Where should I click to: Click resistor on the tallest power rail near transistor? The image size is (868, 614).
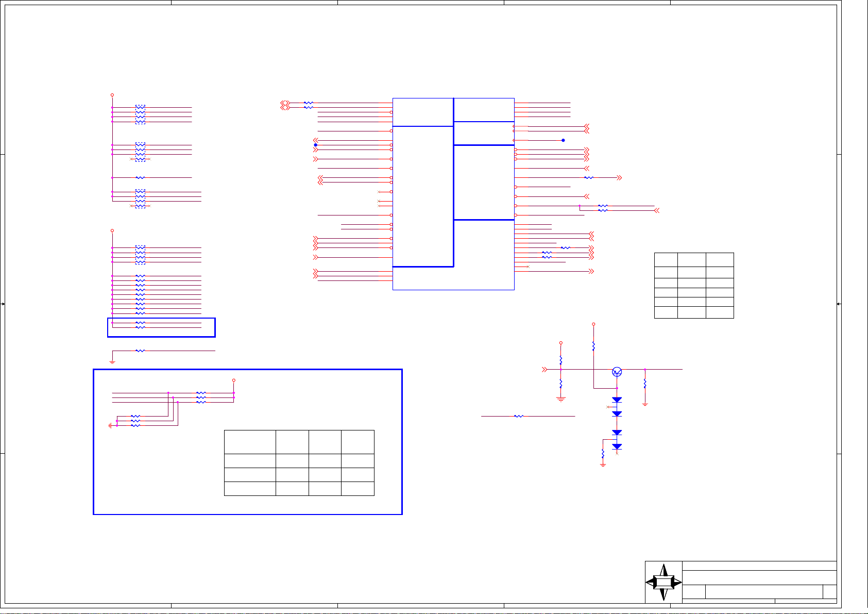point(593,346)
